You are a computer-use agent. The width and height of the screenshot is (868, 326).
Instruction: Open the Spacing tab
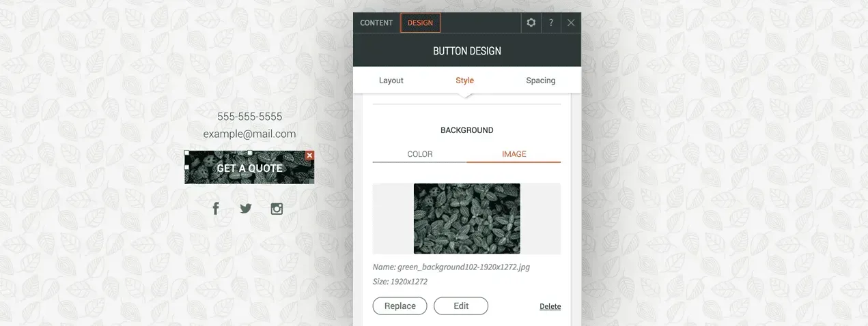pyautogui.click(x=541, y=80)
